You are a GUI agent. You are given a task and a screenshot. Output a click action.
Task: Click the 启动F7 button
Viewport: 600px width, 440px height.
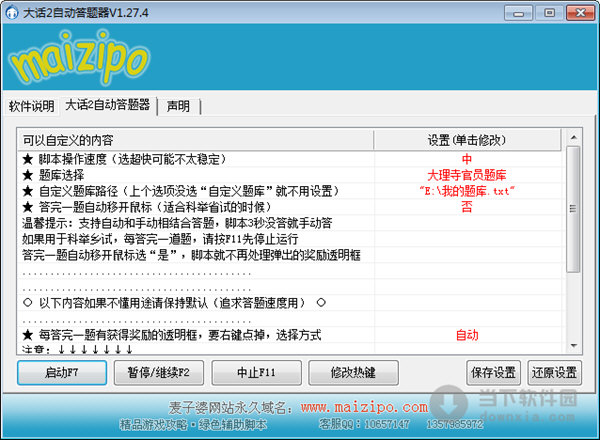[x=62, y=372]
